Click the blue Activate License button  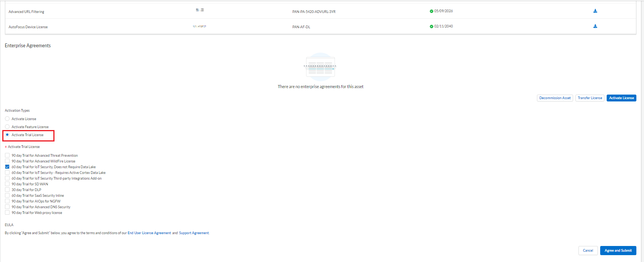622,98
